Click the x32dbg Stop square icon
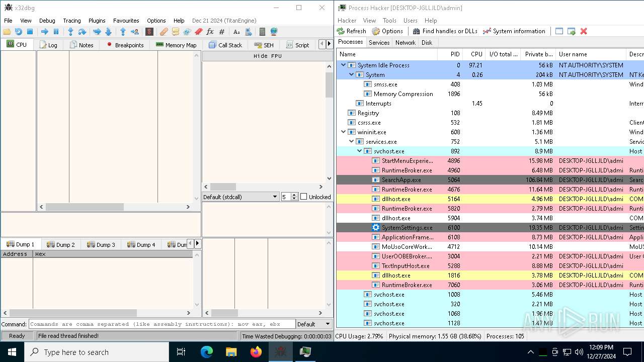The image size is (644, 362). click(x=30, y=32)
